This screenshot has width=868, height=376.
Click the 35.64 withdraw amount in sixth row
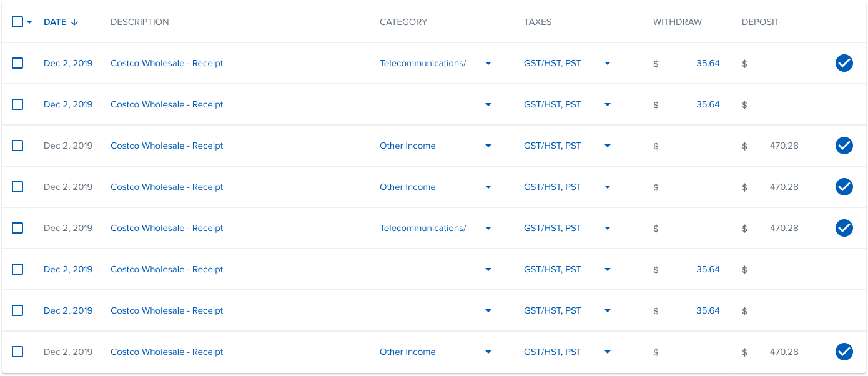(x=708, y=269)
